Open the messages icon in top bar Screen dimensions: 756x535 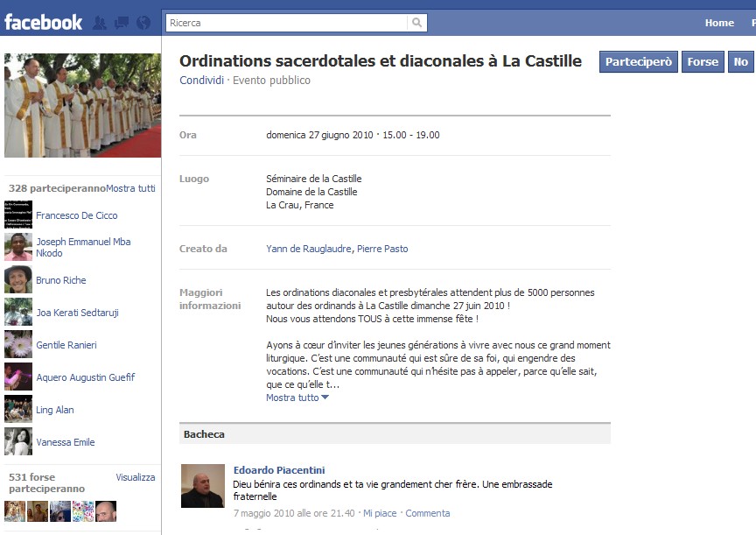121,23
